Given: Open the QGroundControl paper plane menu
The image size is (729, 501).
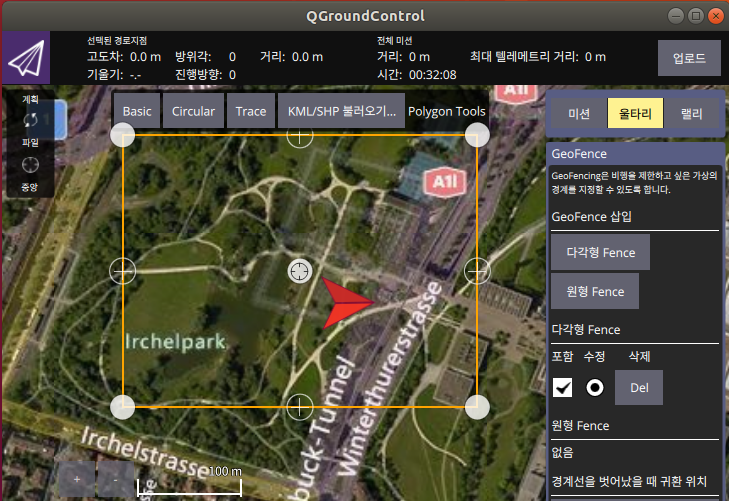Looking at the screenshot, I should (26, 58).
